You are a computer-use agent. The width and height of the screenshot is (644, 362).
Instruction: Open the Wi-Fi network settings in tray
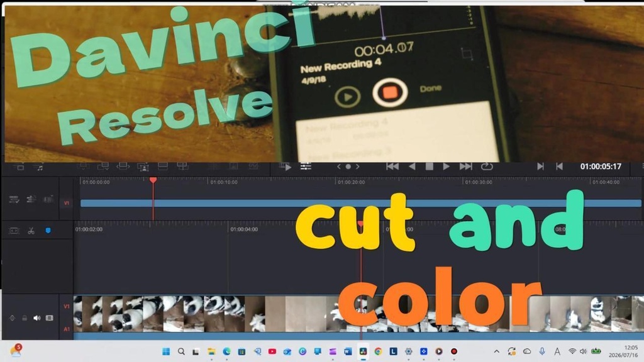pyautogui.click(x=572, y=351)
